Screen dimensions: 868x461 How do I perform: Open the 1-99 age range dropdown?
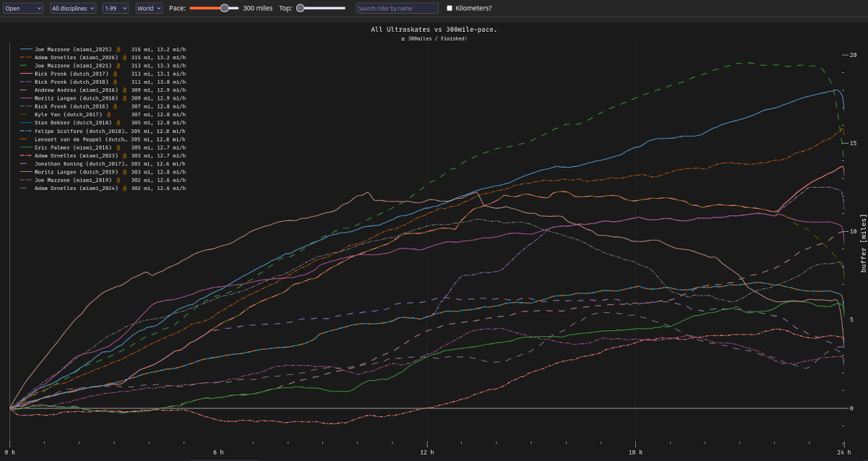(x=115, y=9)
